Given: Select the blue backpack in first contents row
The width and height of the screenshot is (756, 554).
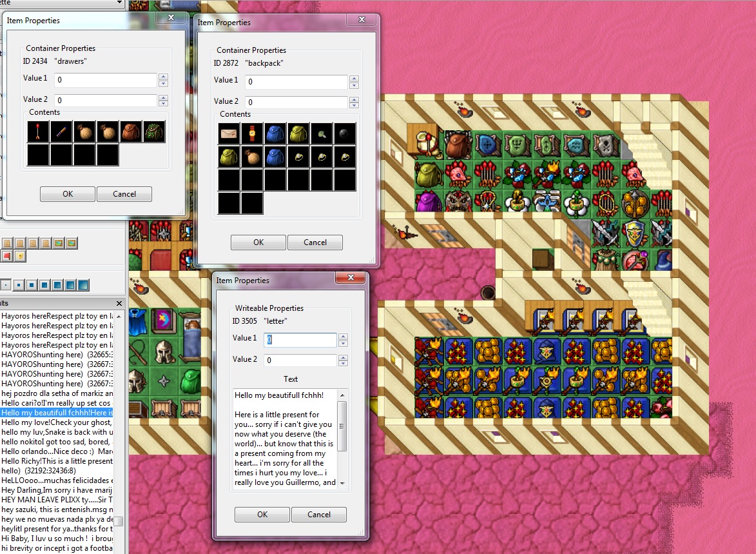Looking at the screenshot, I should tap(275, 134).
